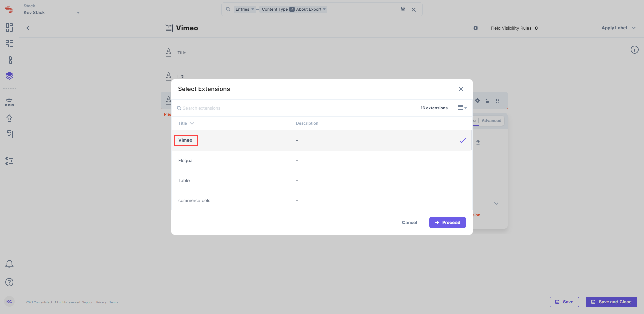This screenshot has width=644, height=314.
Task: Select the Eloqua extension
Action: point(321,160)
